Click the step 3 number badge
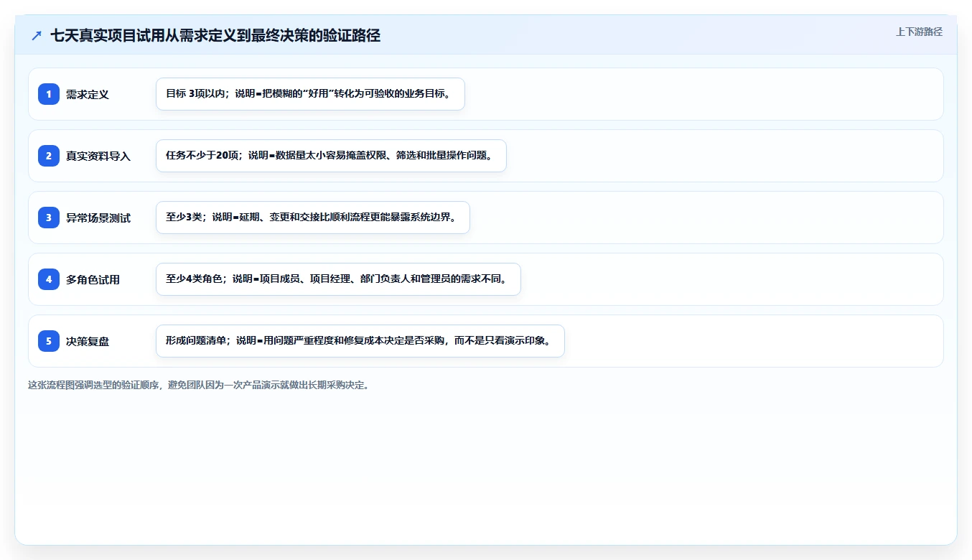 pos(49,218)
